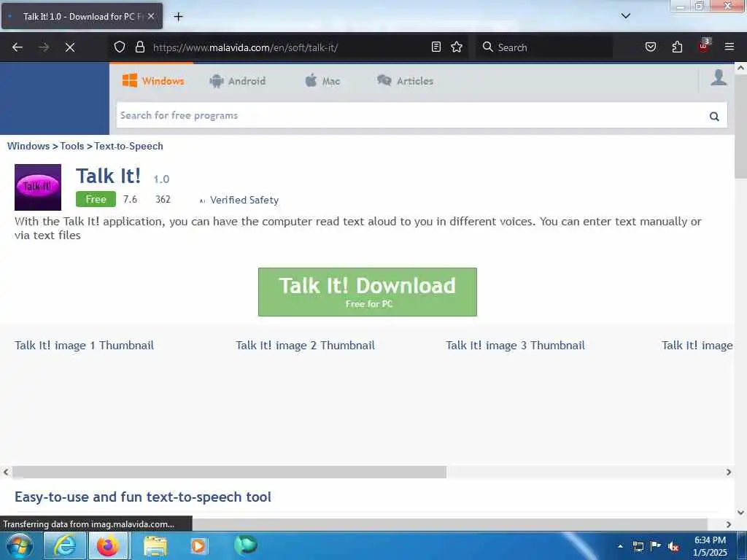This screenshot has width=747, height=560.
Task: Switch to Firefox in taskbar
Action: pyautogui.click(x=108, y=545)
